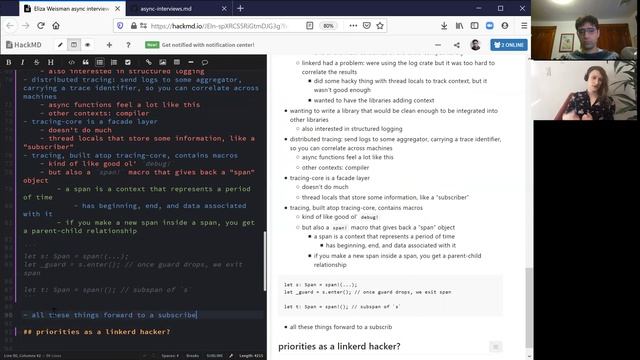640x360 pixels.
Task: Insert a bulleted list
Action: pos(100,62)
